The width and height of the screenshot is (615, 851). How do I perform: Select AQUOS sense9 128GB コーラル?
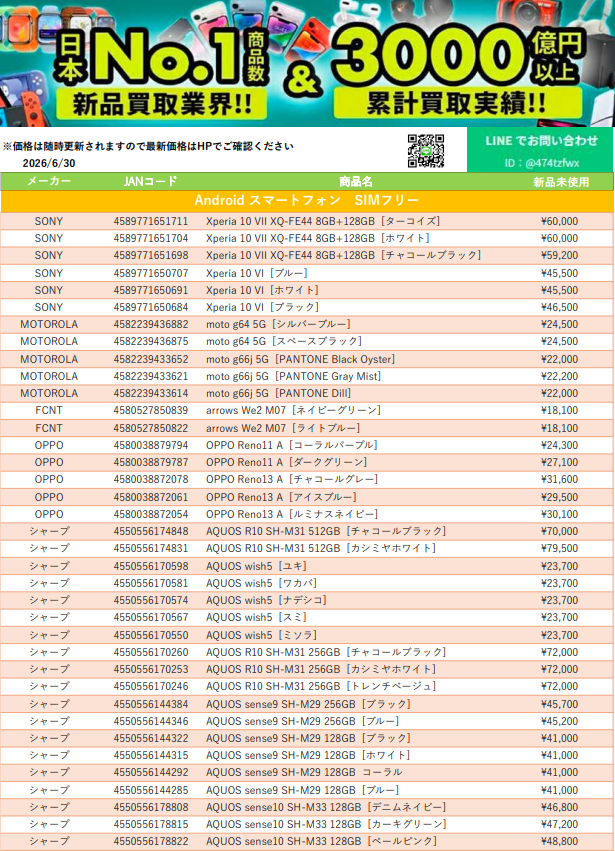(305, 772)
